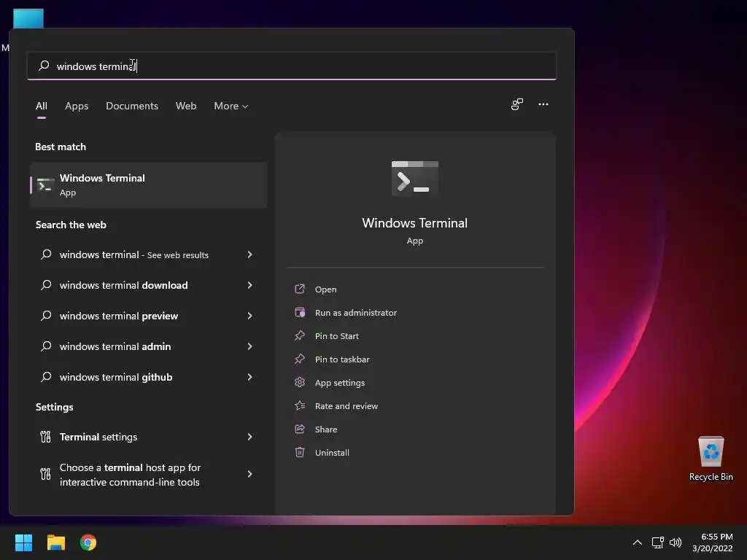Click search icon beside 'windows terminal download'
Viewport: 747px width, 560px height.
point(46,285)
